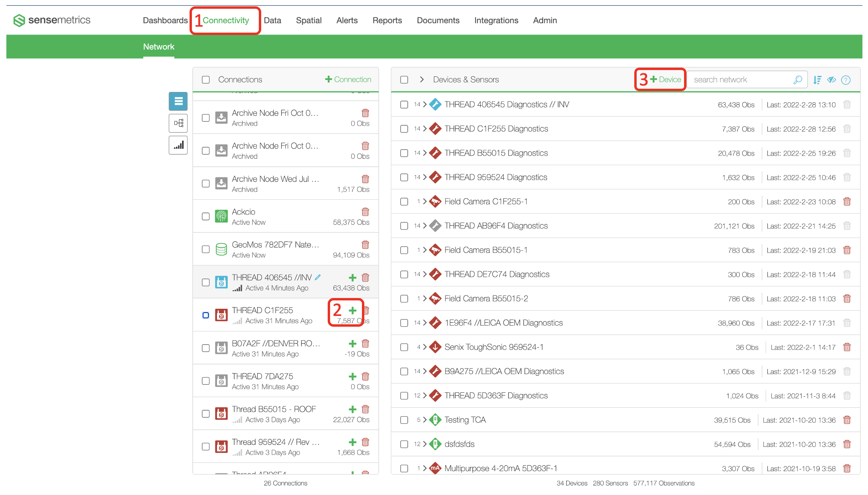This screenshot has width=868, height=495.
Task: Switch to list view icon in sidebar
Action: tap(178, 101)
